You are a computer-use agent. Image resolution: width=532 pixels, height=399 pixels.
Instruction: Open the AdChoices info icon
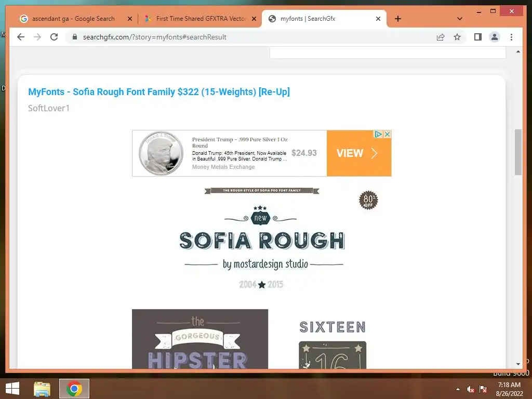[x=378, y=134]
